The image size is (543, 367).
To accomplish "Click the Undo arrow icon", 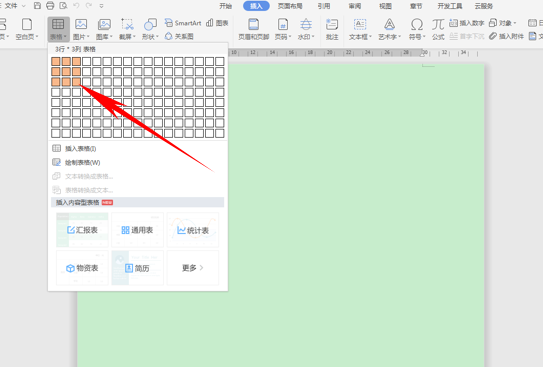I will pos(76,6).
